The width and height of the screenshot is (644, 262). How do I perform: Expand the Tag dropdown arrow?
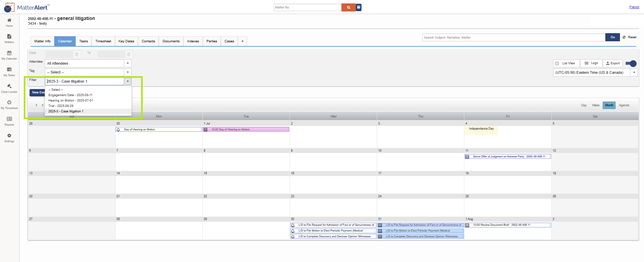pyautogui.click(x=128, y=72)
